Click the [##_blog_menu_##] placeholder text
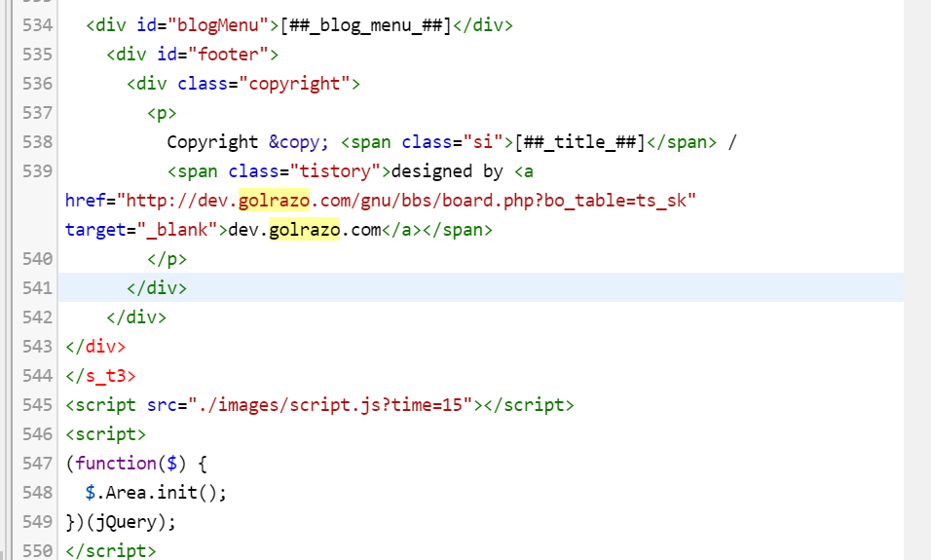Screen dimensions: 931x560 366,25
